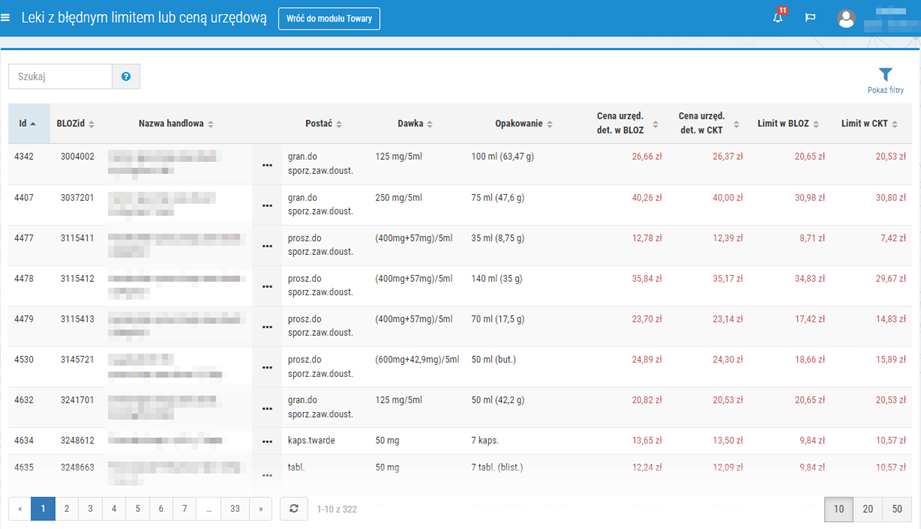
Task: Go to pagination page 1
Action: [x=43, y=508]
